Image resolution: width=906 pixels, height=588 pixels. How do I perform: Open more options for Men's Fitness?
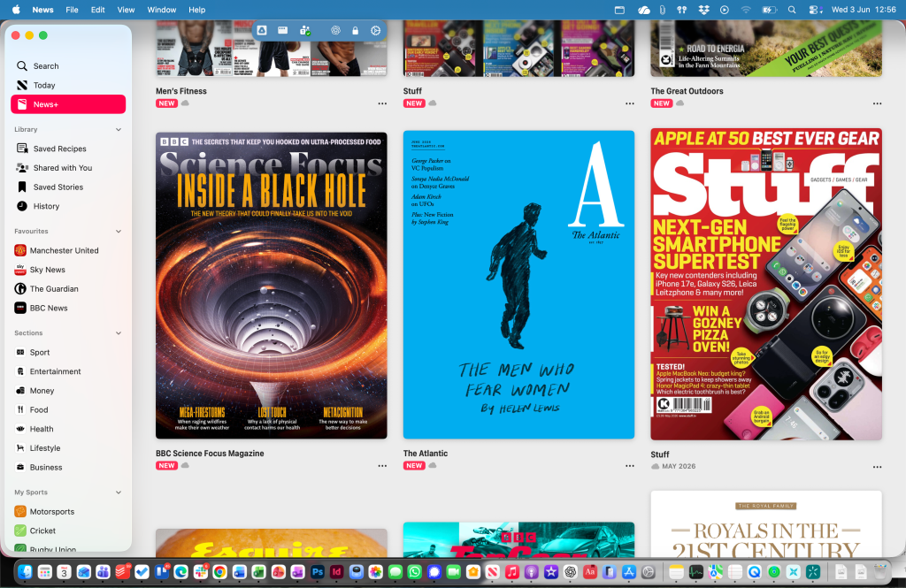382,103
